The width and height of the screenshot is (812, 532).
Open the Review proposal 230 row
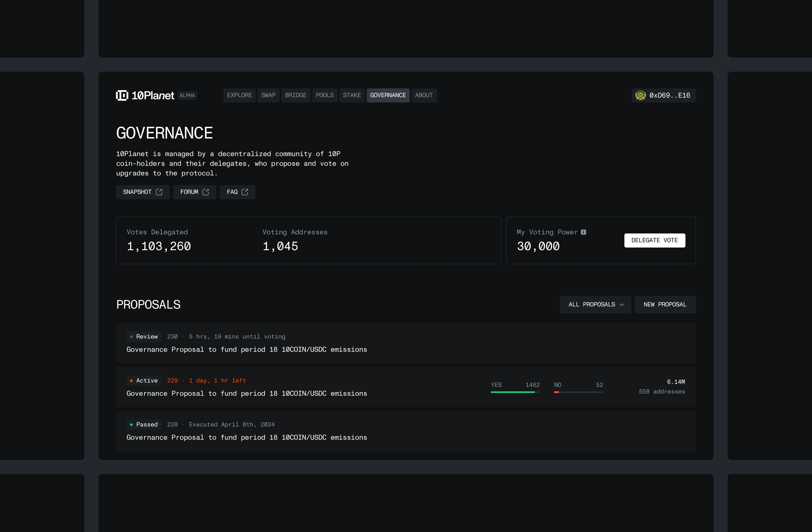coord(406,343)
